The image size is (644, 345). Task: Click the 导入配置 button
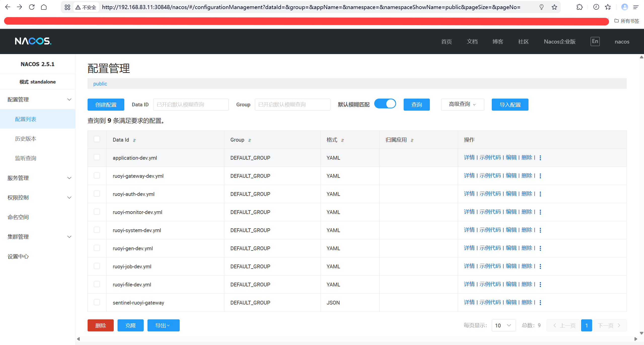(x=510, y=105)
